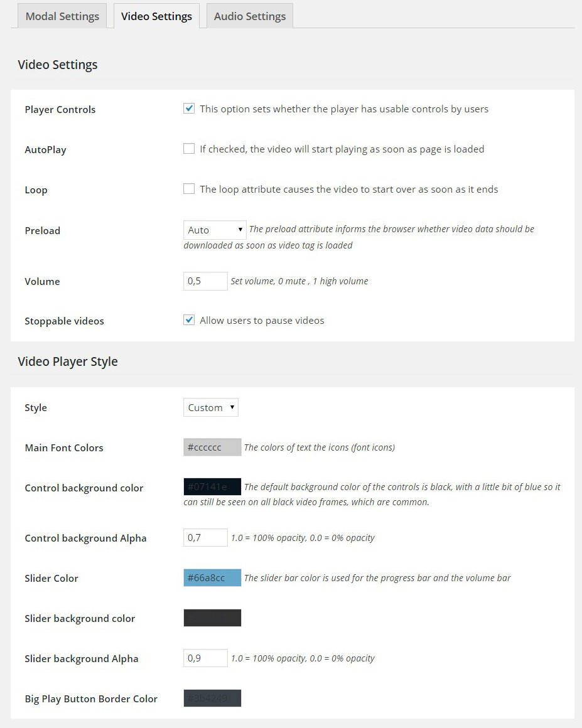Open the Preload dropdown
The image size is (582, 728).
[215, 230]
